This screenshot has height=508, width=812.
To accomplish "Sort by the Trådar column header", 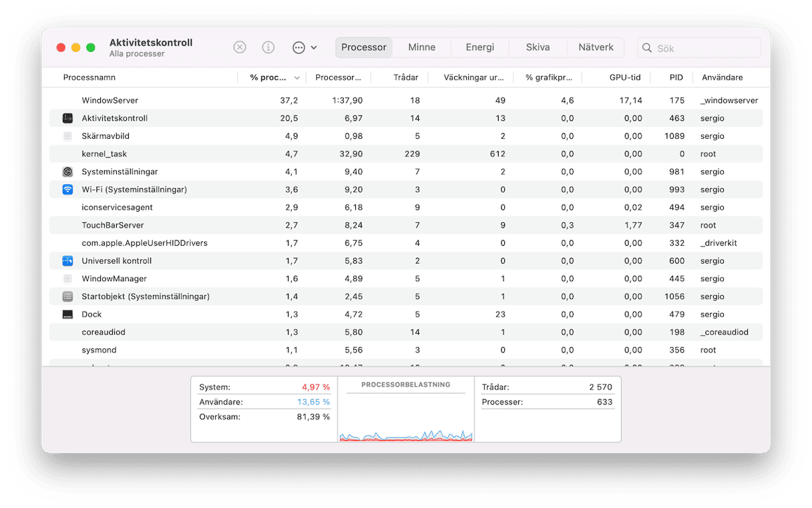I will click(406, 77).
